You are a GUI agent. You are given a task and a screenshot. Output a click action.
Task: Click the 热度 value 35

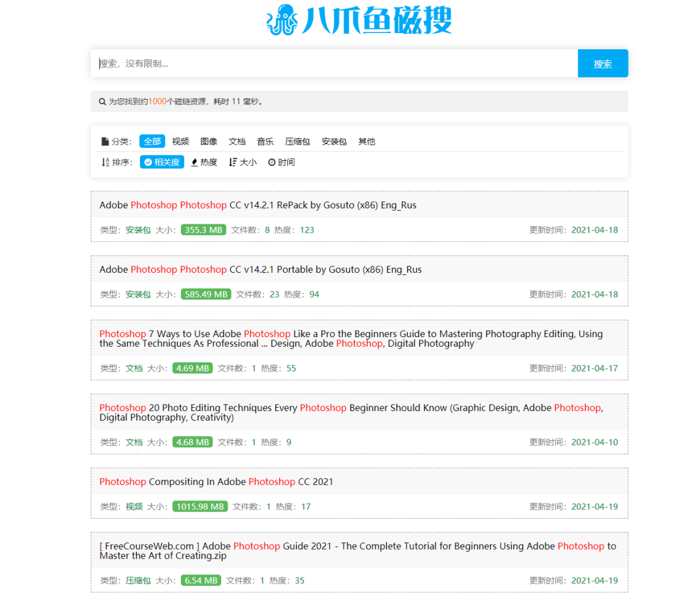pyautogui.click(x=299, y=581)
